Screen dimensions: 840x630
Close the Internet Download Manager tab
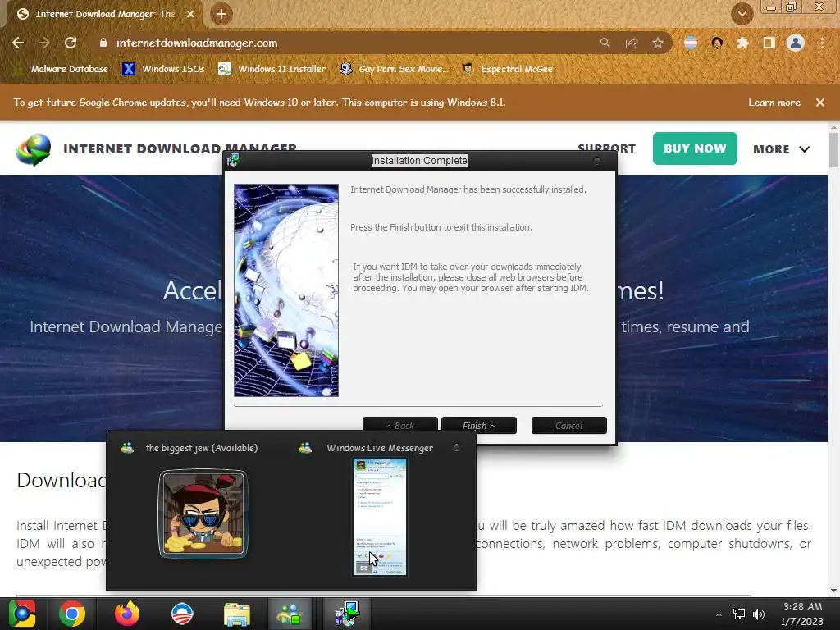tap(190, 14)
